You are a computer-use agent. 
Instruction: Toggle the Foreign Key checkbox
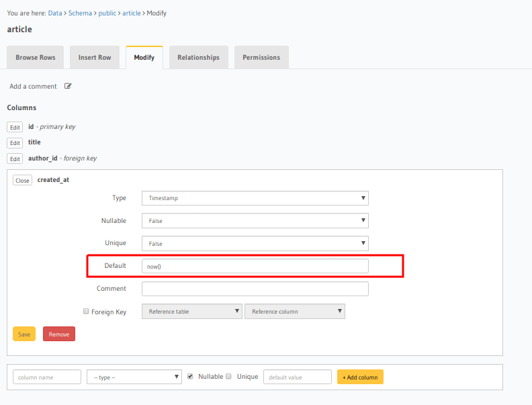[x=85, y=311]
